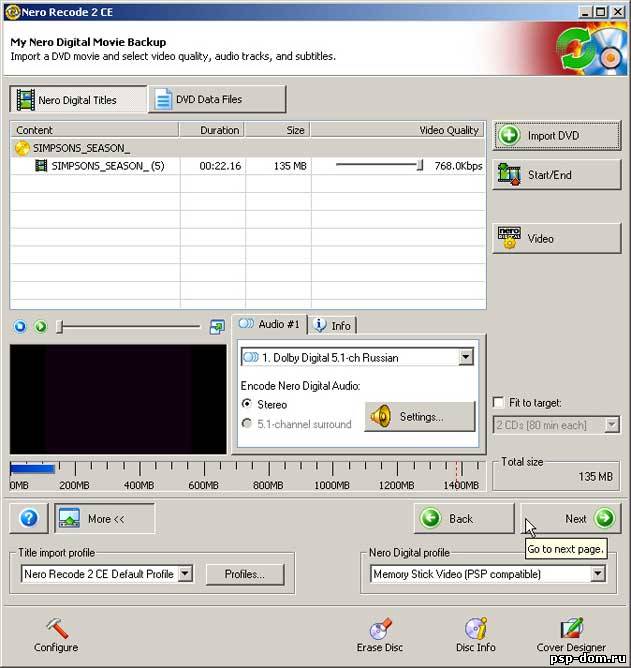
Task: Click the Next button
Action: [571, 518]
